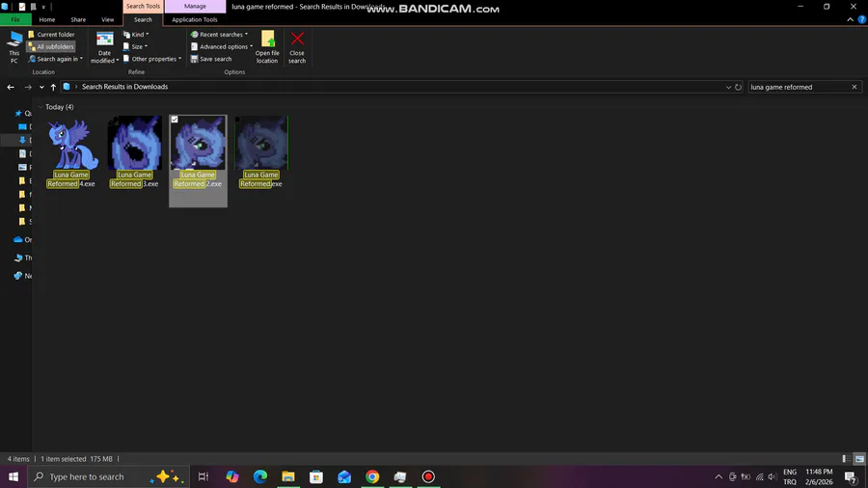Select the Downloads folder in the sidebar

(25, 140)
